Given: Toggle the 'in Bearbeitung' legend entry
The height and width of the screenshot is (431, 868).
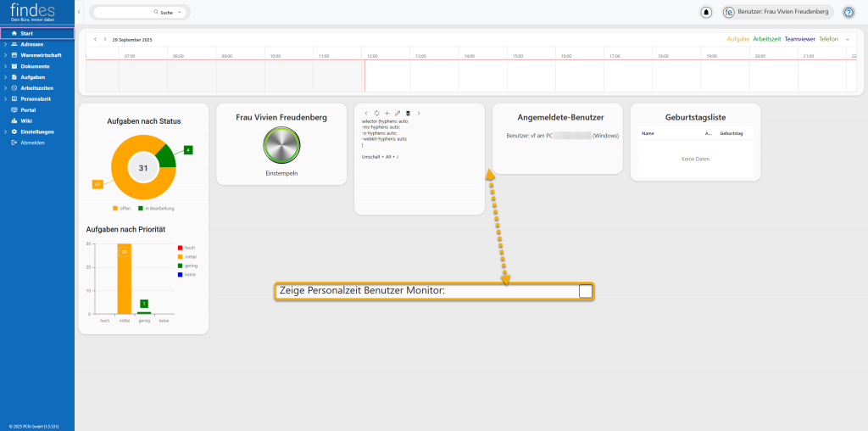Looking at the screenshot, I should tap(158, 208).
